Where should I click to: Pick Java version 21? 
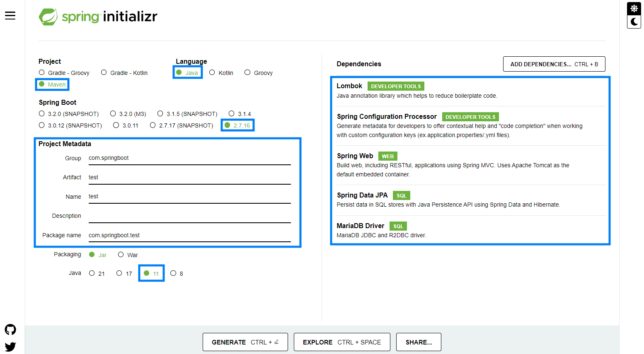[97, 274]
